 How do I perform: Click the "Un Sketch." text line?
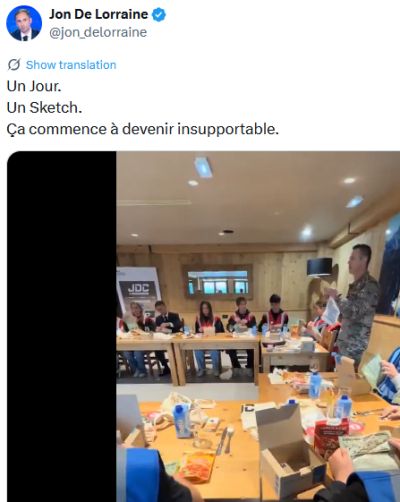pyautogui.click(x=44, y=108)
